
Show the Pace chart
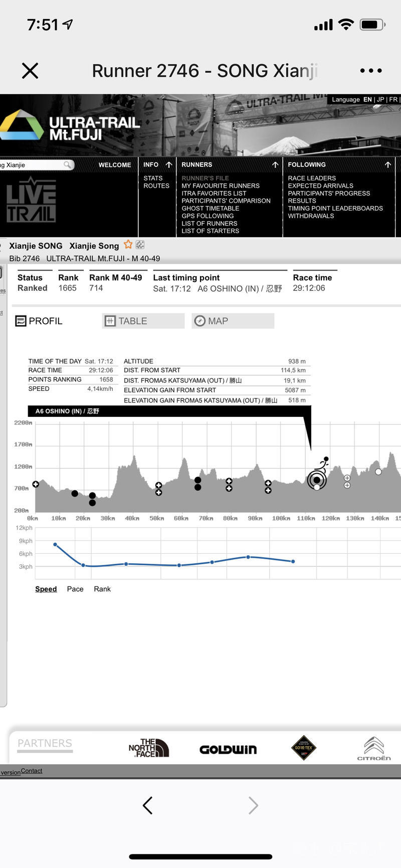pyautogui.click(x=75, y=589)
